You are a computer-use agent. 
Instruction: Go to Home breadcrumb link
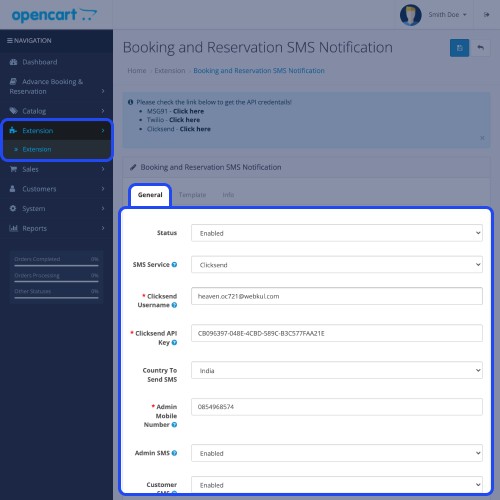(137, 71)
